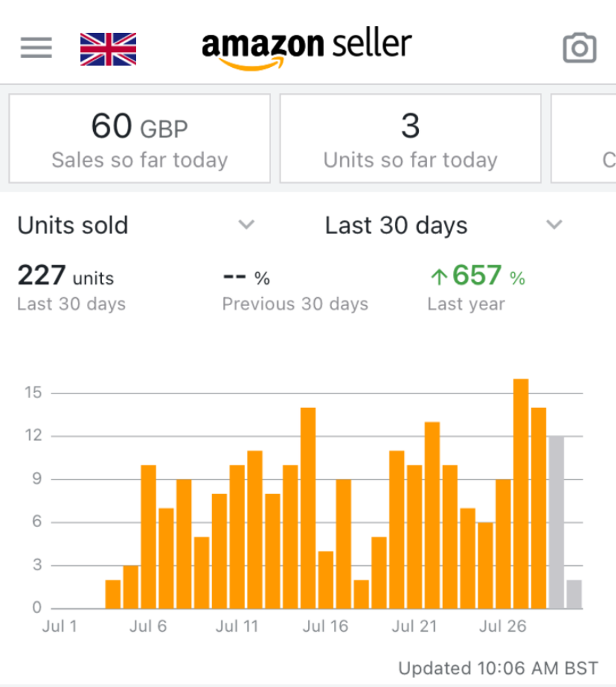Tap the short gray bar at chart end

point(574,594)
